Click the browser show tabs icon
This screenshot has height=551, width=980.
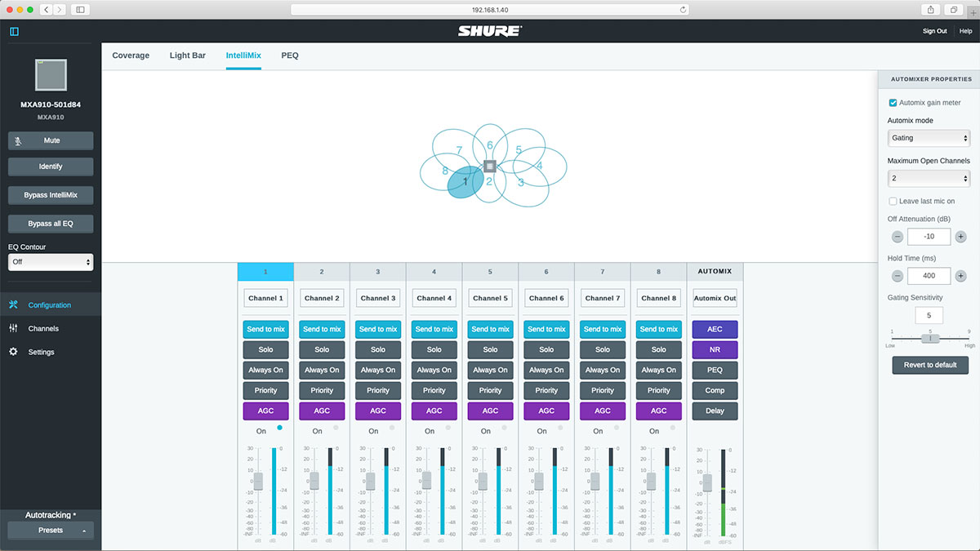pos(954,9)
